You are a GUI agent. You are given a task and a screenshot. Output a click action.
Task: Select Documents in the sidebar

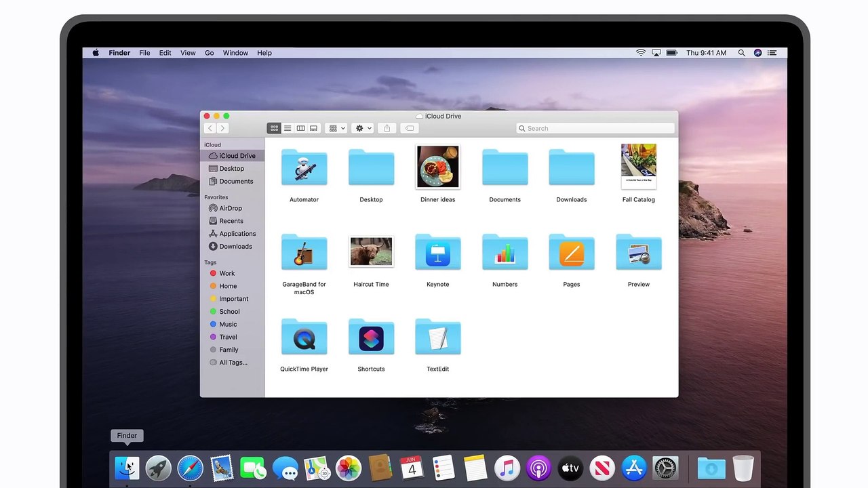tap(233, 182)
